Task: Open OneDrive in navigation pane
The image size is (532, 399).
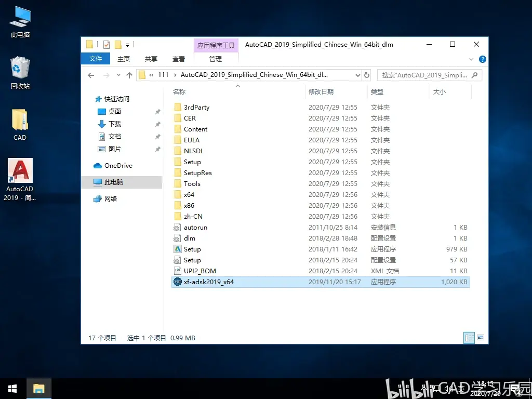Action: (x=118, y=166)
